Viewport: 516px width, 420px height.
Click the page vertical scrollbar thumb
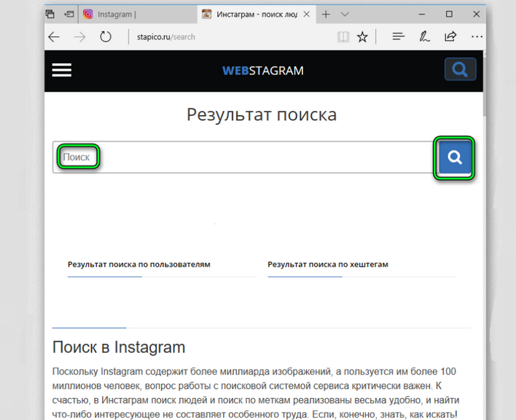point(485,87)
